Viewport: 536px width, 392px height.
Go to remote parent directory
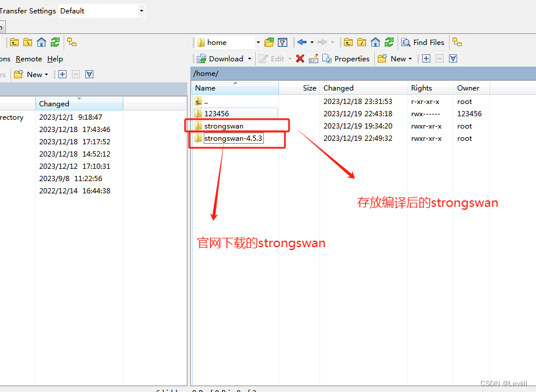click(x=348, y=43)
